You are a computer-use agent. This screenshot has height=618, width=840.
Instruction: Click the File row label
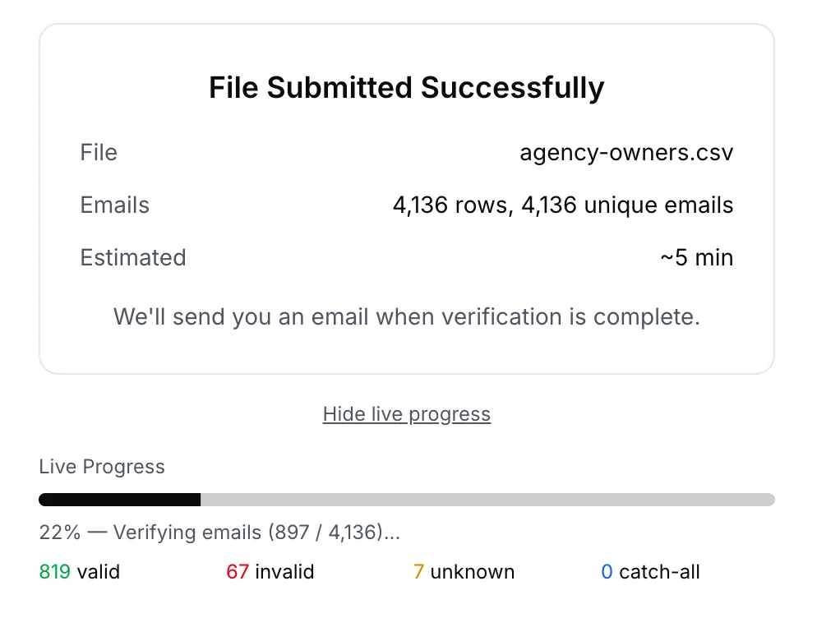98,152
